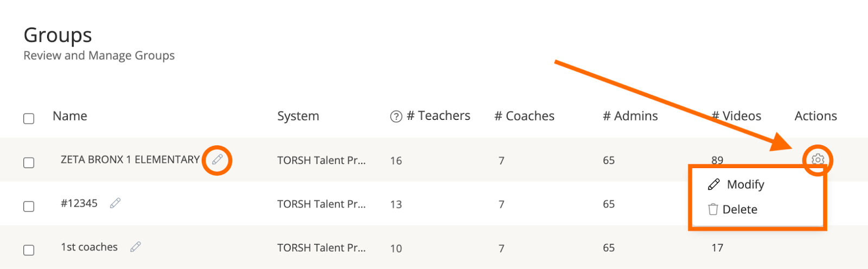Click the # Admins column header
The height and width of the screenshot is (269, 868).
tap(630, 116)
